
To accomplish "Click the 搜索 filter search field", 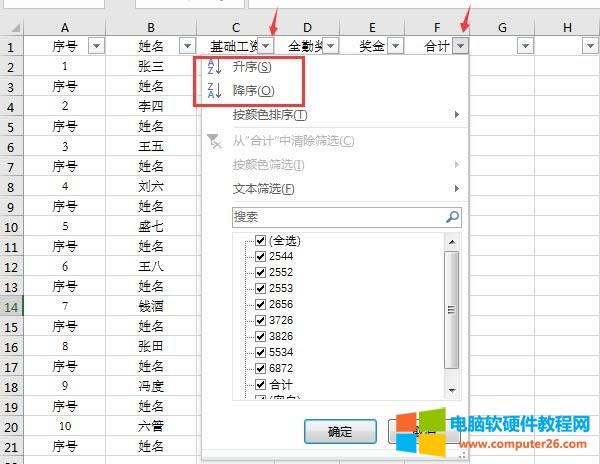I will tap(347, 217).
